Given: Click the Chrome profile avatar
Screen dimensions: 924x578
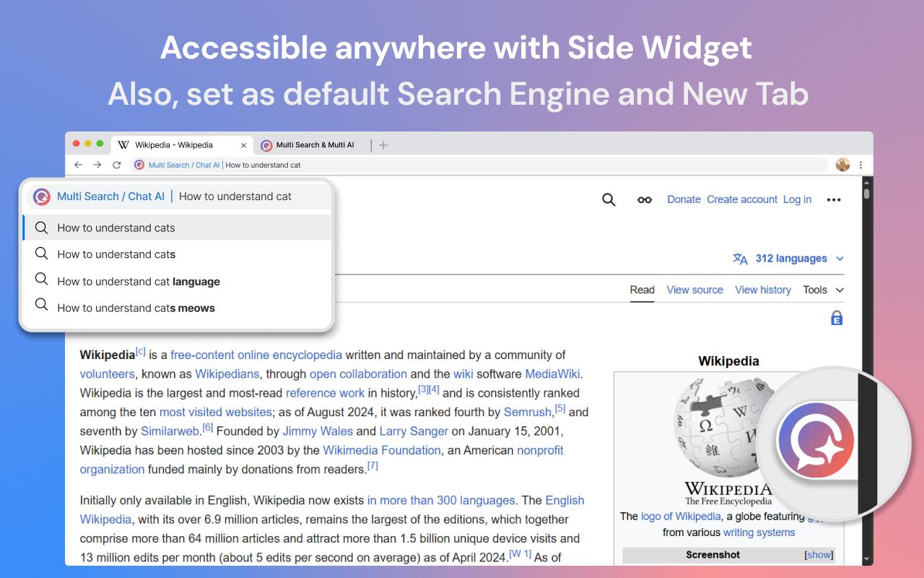Looking at the screenshot, I should [x=842, y=165].
